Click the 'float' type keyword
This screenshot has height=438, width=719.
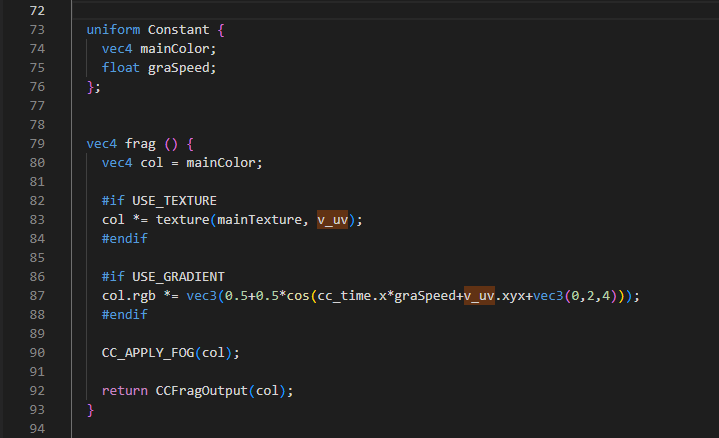pyautogui.click(x=121, y=68)
